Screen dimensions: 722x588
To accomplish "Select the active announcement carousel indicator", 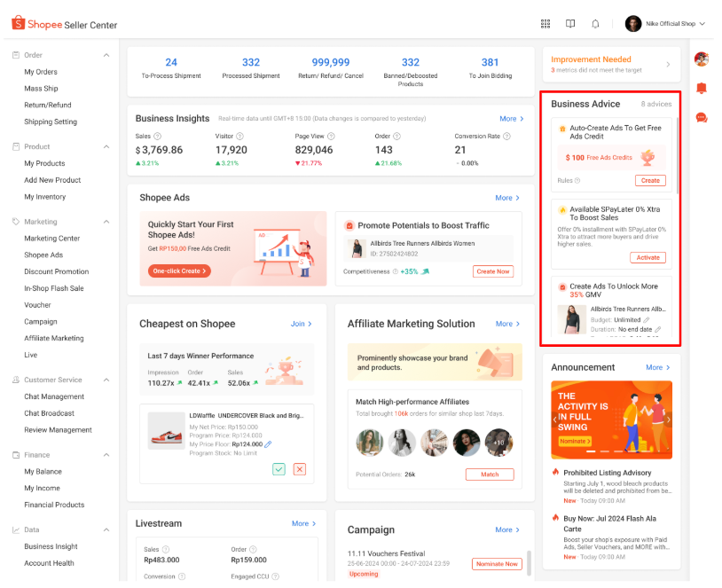I will (591, 451).
